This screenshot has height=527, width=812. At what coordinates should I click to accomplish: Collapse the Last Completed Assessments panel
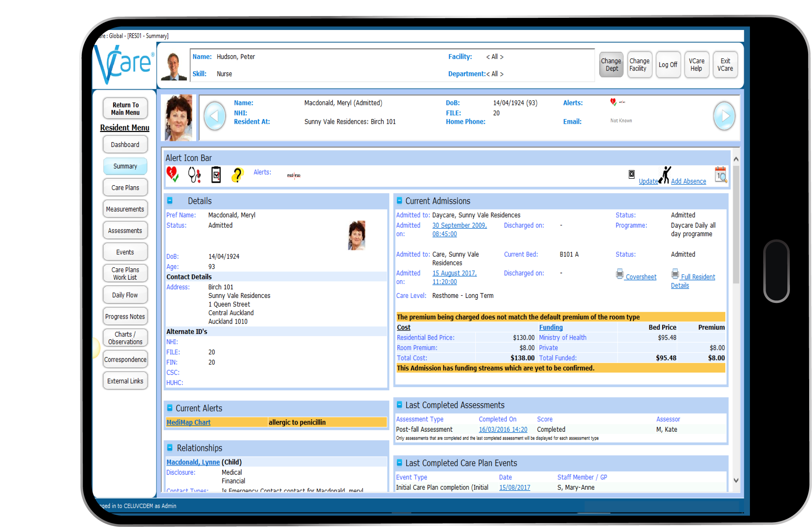(x=400, y=405)
